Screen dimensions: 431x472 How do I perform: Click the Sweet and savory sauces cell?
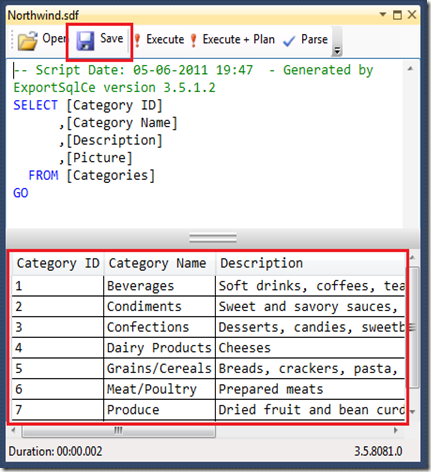[310, 306]
